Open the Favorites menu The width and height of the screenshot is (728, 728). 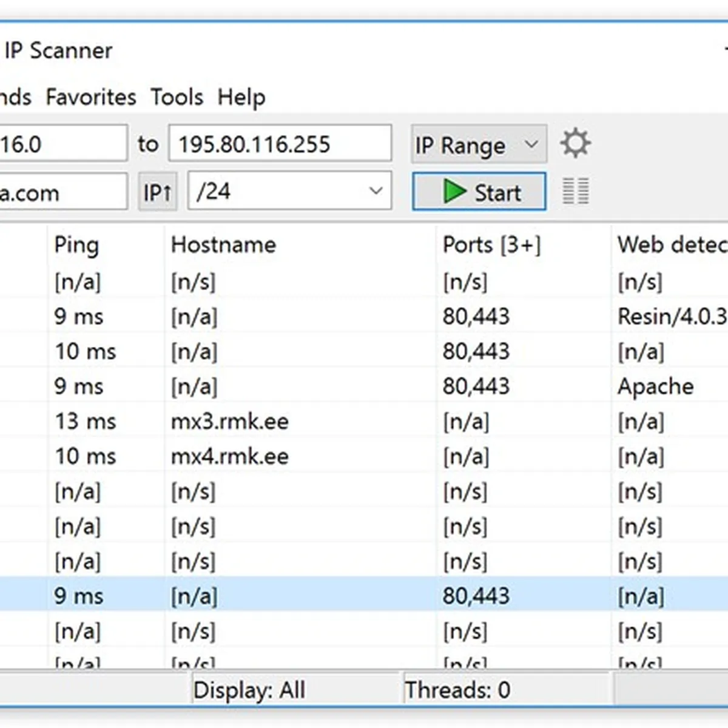(90, 97)
